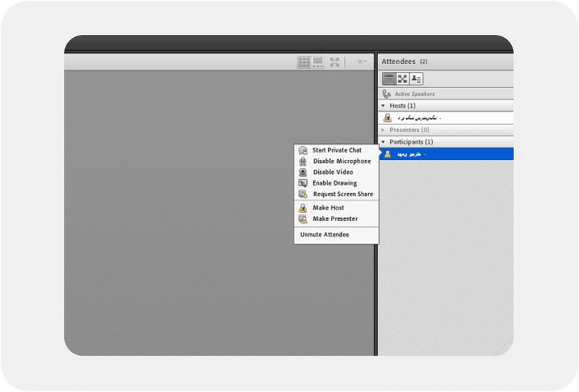Image resolution: width=579 pixels, height=392 pixels.
Task: Select the attendee status view icon
Action: coord(416,79)
